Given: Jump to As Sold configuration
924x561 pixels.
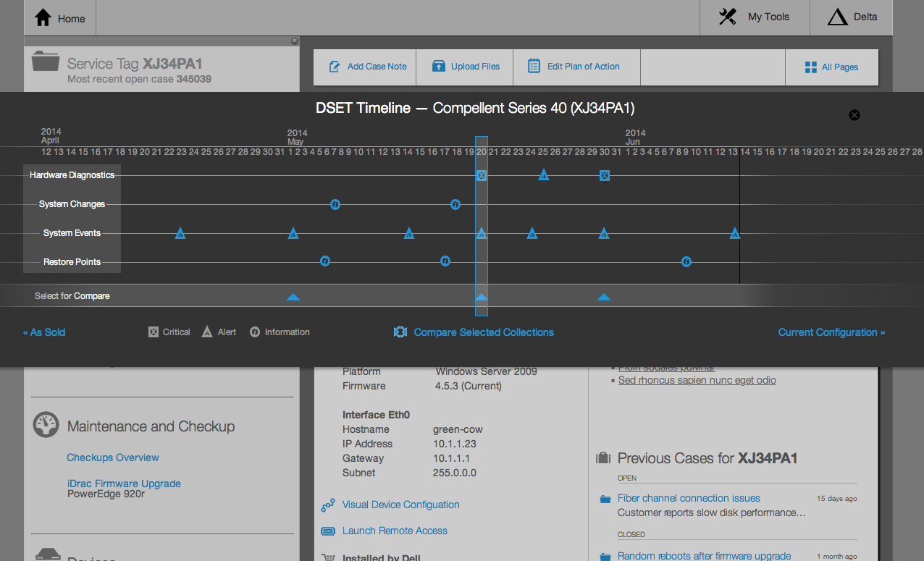Looking at the screenshot, I should click(x=44, y=332).
